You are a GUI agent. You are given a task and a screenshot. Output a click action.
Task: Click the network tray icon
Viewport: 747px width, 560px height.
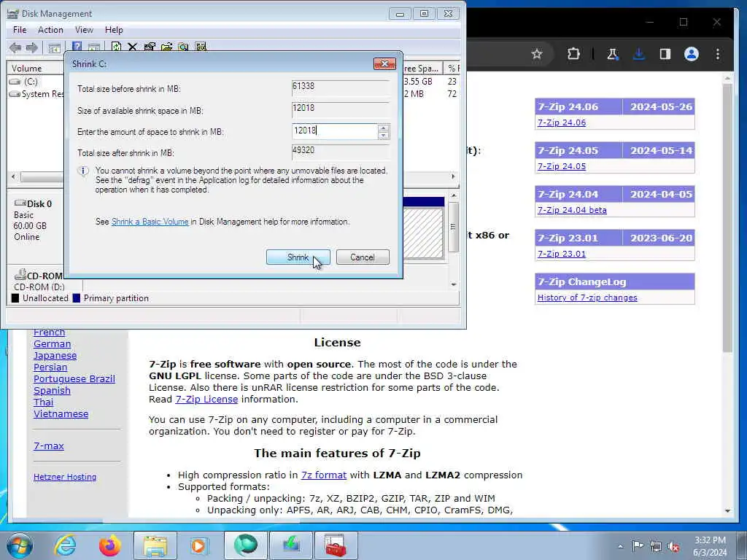point(656,546)
